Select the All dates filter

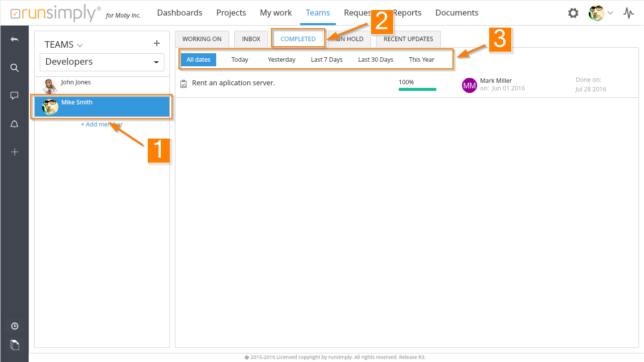coord(199,60)
